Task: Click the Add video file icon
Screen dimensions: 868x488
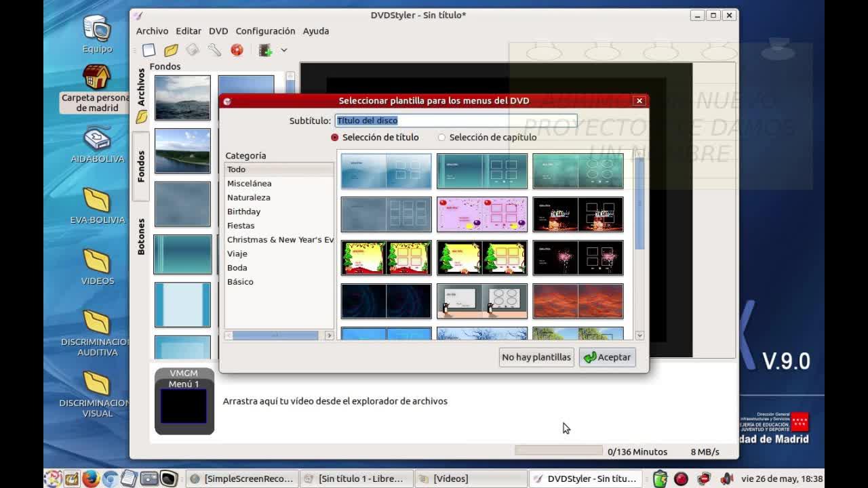Action: [x=265, y=50]
